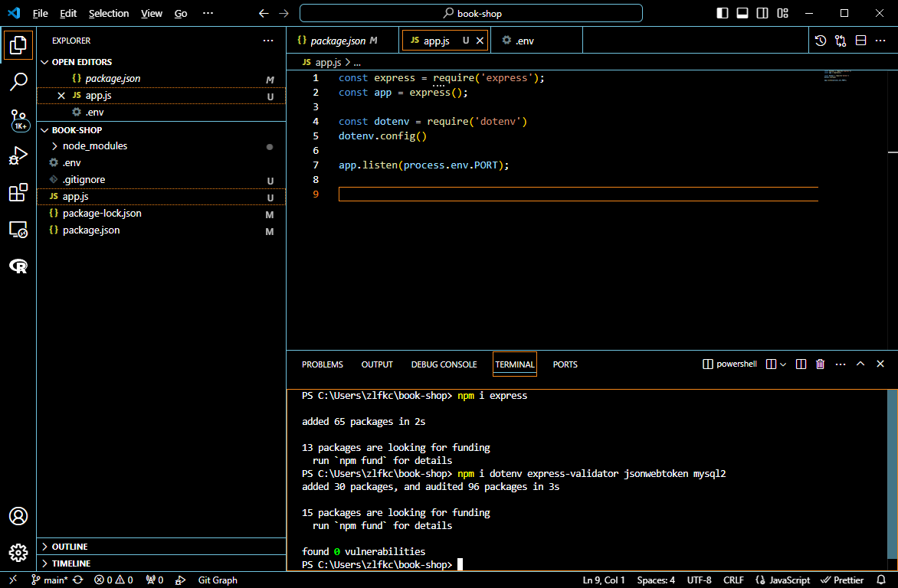Toggle terminal panel layout icon
Viewport: 898px width, 588px height.
tap(771, 364)
